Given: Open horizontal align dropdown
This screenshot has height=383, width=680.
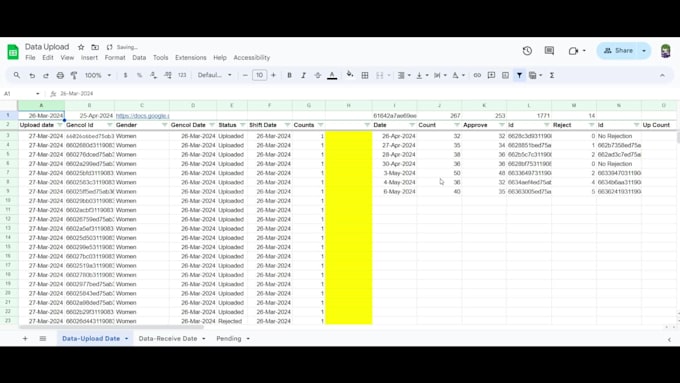Looking at the screenshot, I should pos(404,75).
